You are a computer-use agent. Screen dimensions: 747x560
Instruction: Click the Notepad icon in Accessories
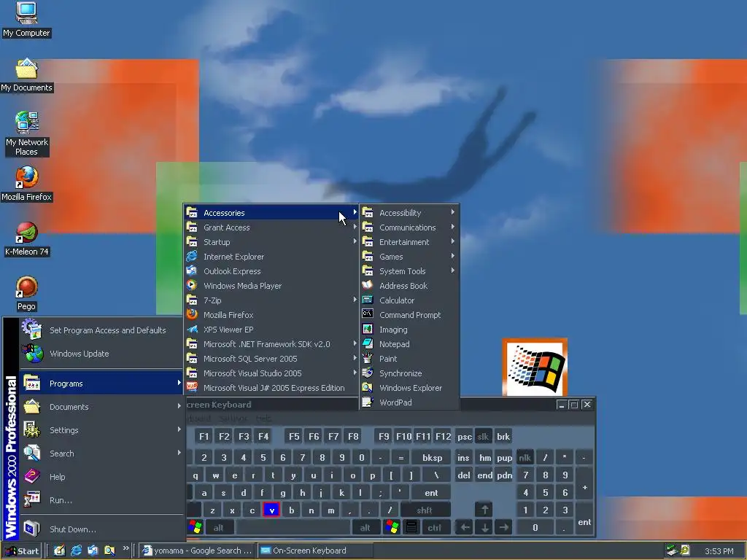[368, 343]
